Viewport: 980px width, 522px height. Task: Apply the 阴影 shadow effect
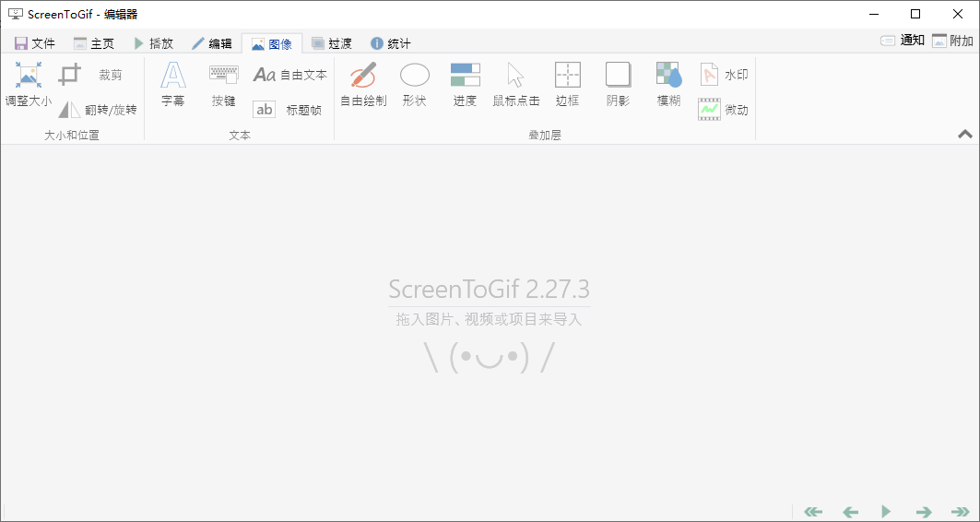click(x=618, y=85)
